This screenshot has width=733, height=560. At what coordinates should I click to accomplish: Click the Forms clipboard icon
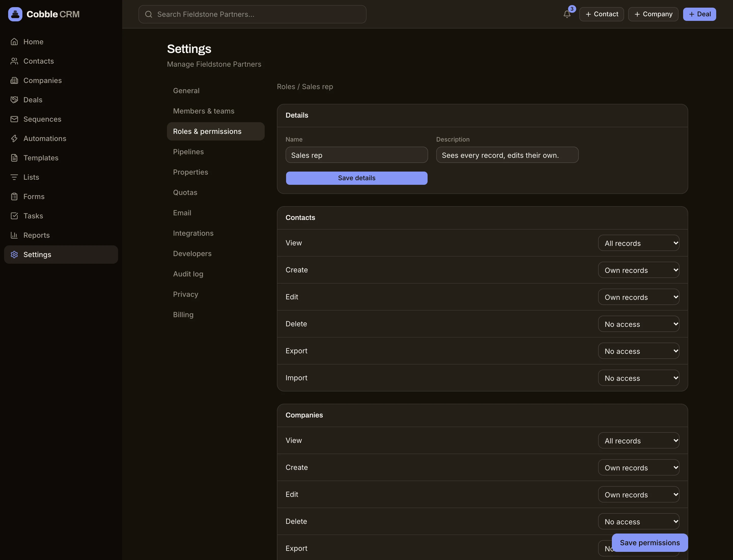tap(14, 196)
